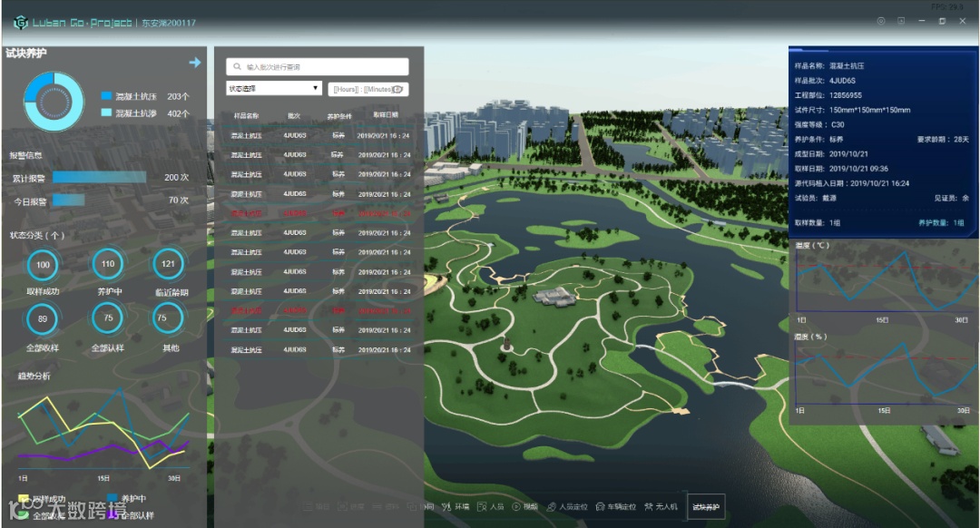The height and width of the screenshot is (528, 980).
Task: Click the 取样日期 column header
Action: point(385,115)
